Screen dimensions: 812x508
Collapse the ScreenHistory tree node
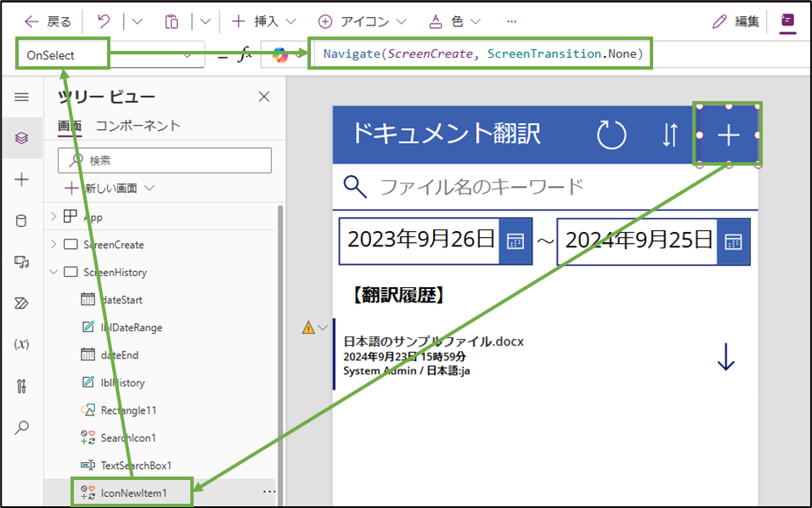pos(54,272)
